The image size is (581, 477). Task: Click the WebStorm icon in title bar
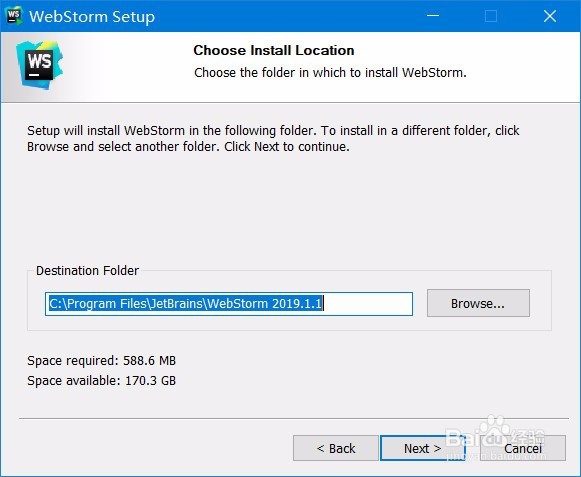(14, 16)
